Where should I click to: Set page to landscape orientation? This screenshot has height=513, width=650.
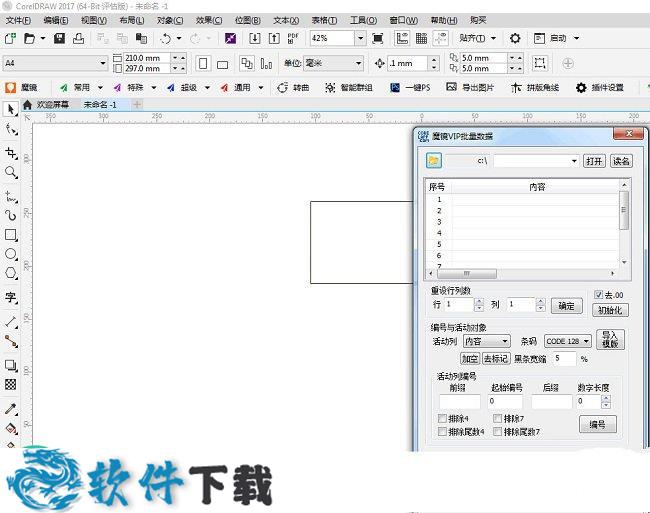point(223,65)
